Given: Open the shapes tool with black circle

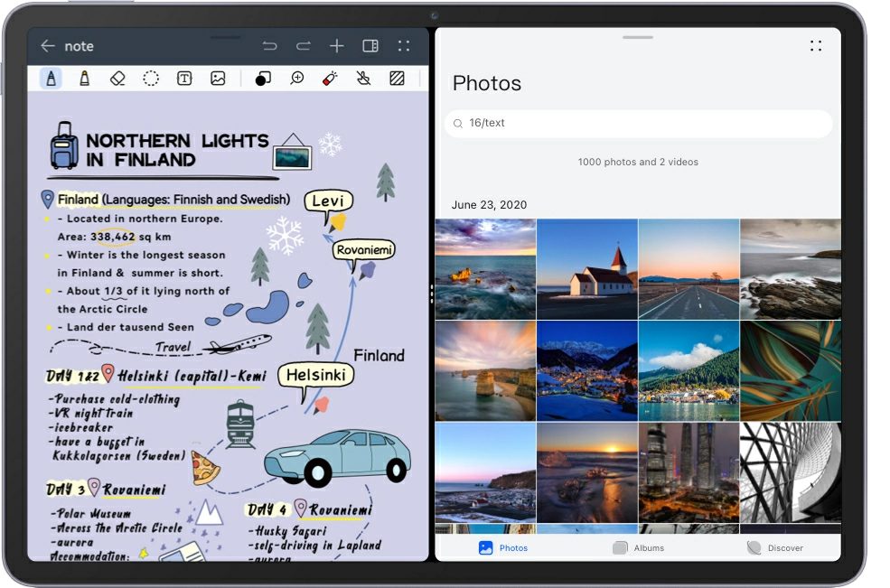Looking at the screenshot, I should (x=263, y=79).
